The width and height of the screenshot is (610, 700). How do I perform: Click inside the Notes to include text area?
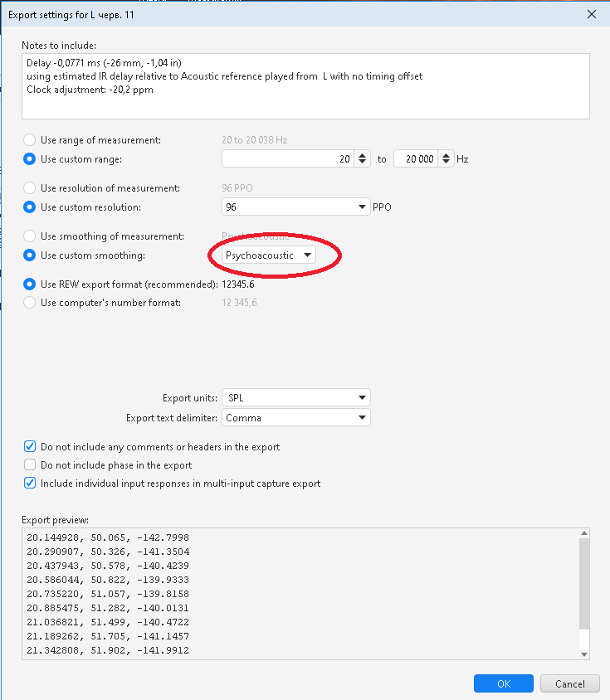click(x=305, y=86)
